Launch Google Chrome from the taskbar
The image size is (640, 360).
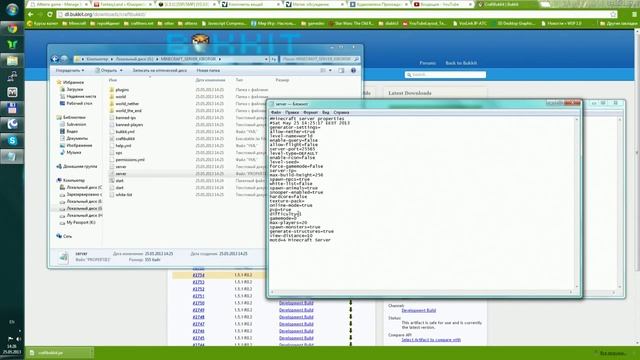[12, 28]
